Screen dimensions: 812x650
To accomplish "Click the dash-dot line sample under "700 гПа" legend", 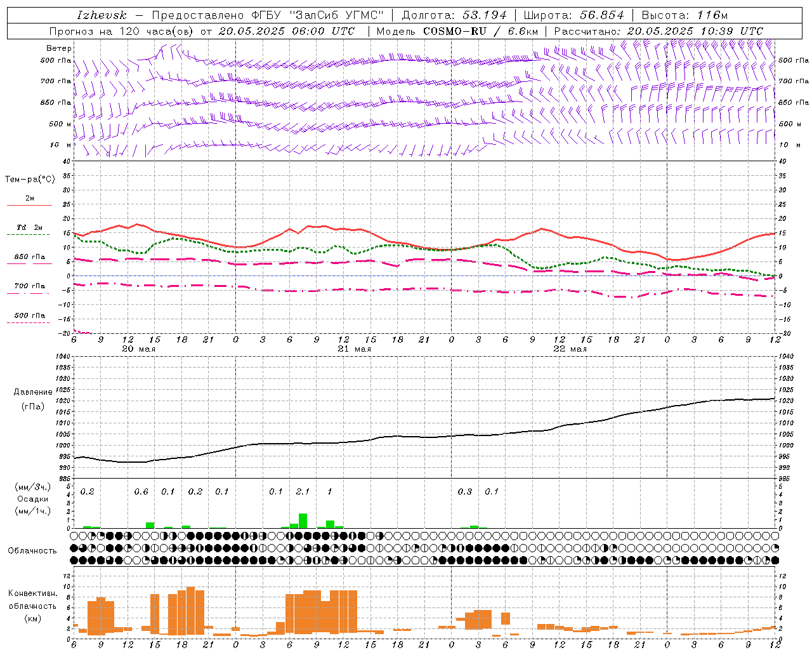I will 28,293.
